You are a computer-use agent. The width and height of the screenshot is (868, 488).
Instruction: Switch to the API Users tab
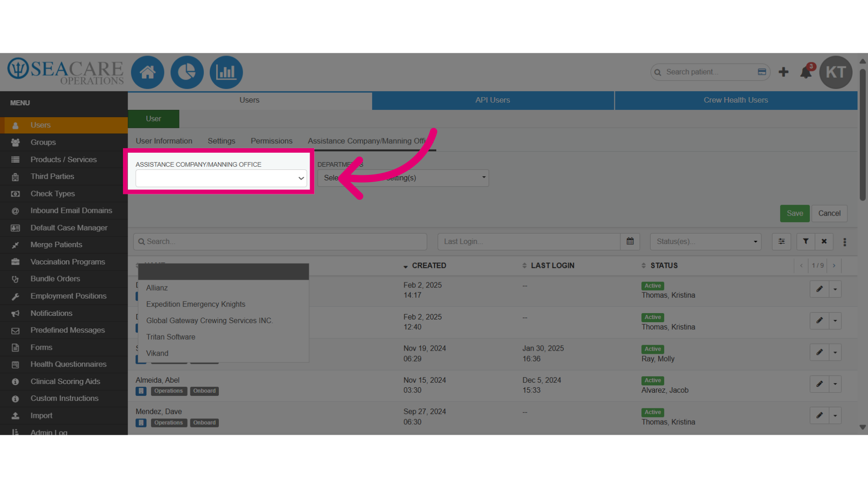click(493, 100)
